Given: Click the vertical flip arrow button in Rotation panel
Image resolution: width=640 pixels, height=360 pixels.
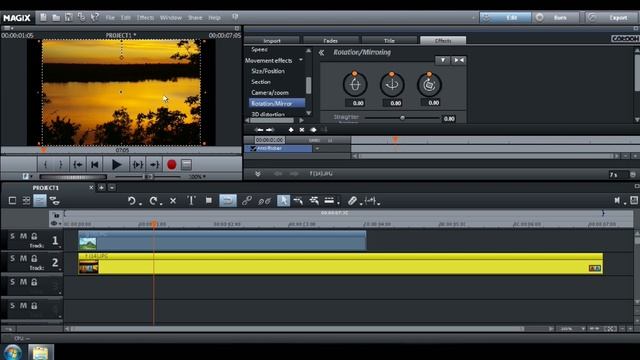Looking at the screenshot, I should 442,60.
